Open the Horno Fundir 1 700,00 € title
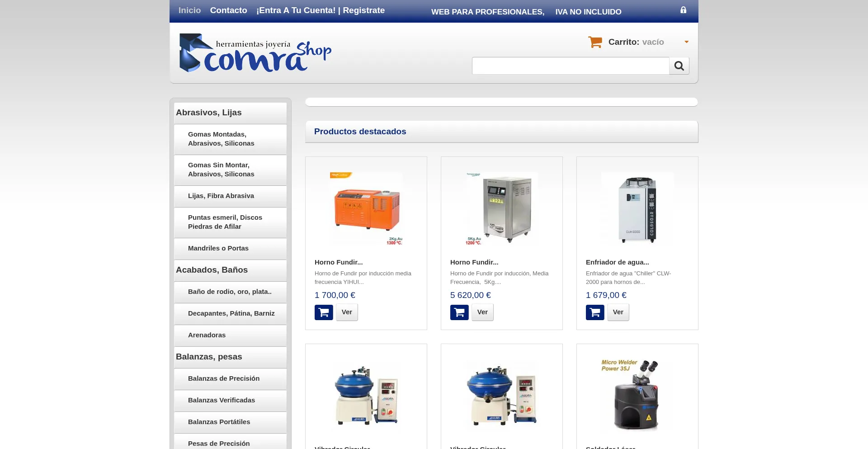The height and width of the screenshot is (449, 868). [339, 262]
